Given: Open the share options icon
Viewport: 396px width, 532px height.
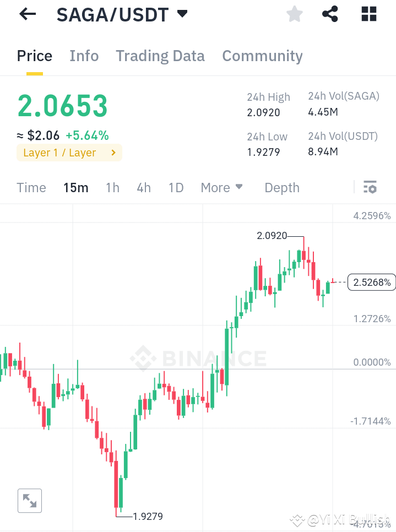Looking at the screenshot, I should (x=330, y=14).
